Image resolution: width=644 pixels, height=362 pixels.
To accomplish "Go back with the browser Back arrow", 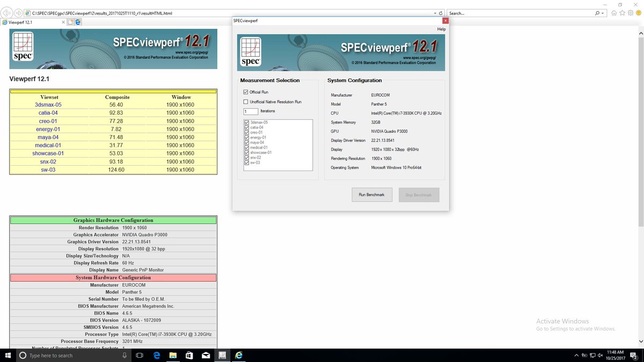I will click(x=8, y=13).
